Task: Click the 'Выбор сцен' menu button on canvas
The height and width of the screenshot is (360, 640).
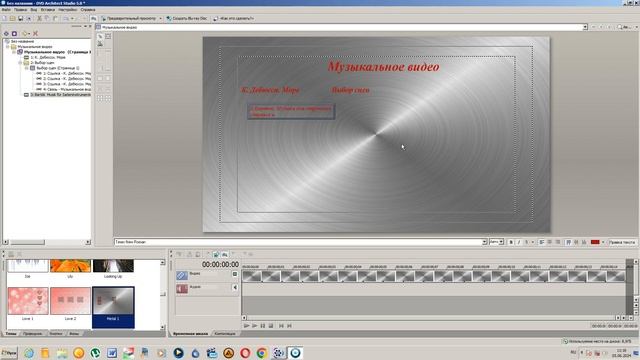Action: point(350,90)
